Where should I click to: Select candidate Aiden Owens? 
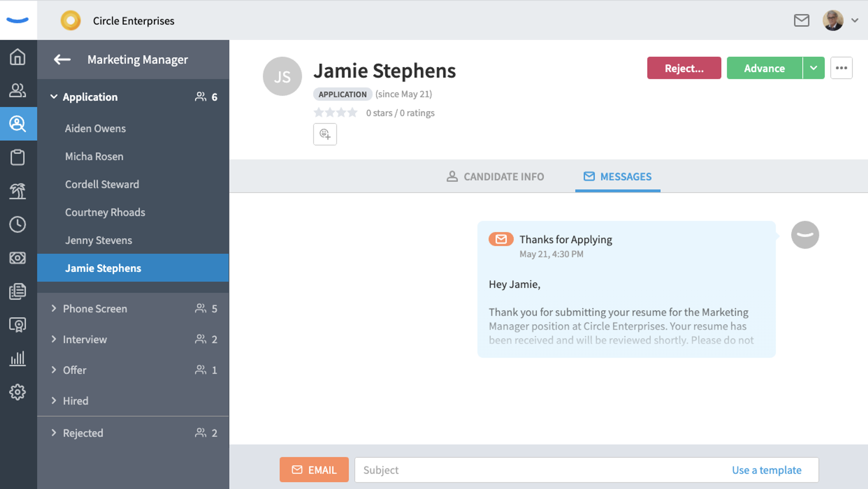(133, 128)
